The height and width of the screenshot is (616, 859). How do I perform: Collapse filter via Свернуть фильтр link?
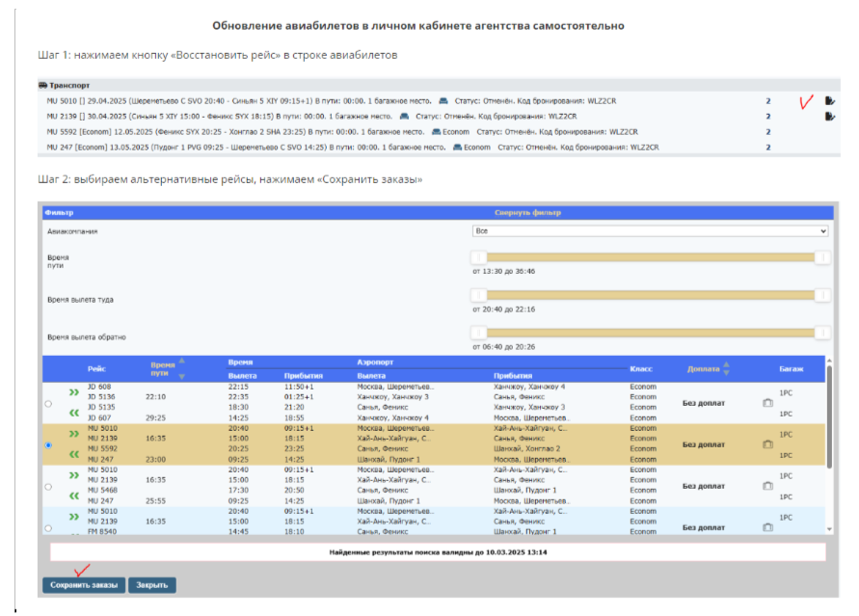pos(526,212)
